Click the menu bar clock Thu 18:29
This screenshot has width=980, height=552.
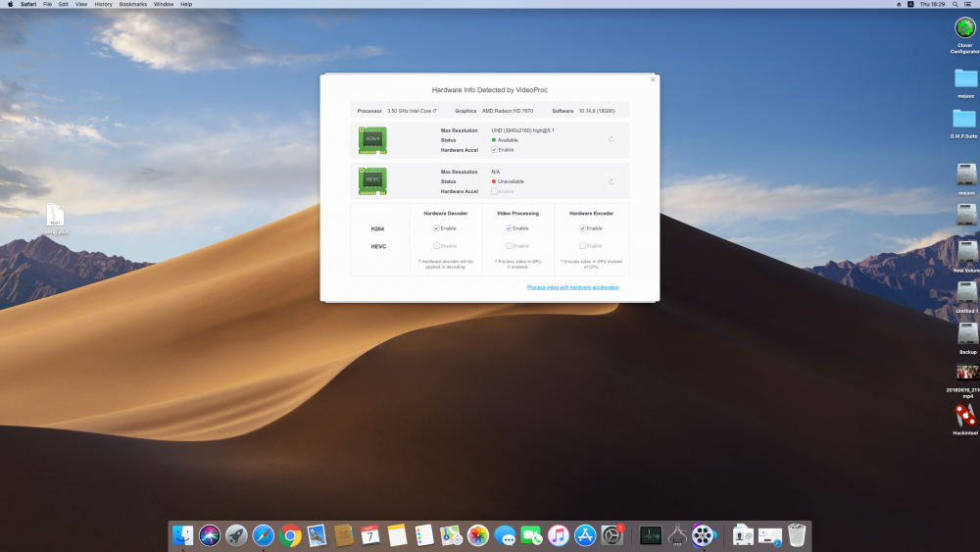tap(932, 4)
